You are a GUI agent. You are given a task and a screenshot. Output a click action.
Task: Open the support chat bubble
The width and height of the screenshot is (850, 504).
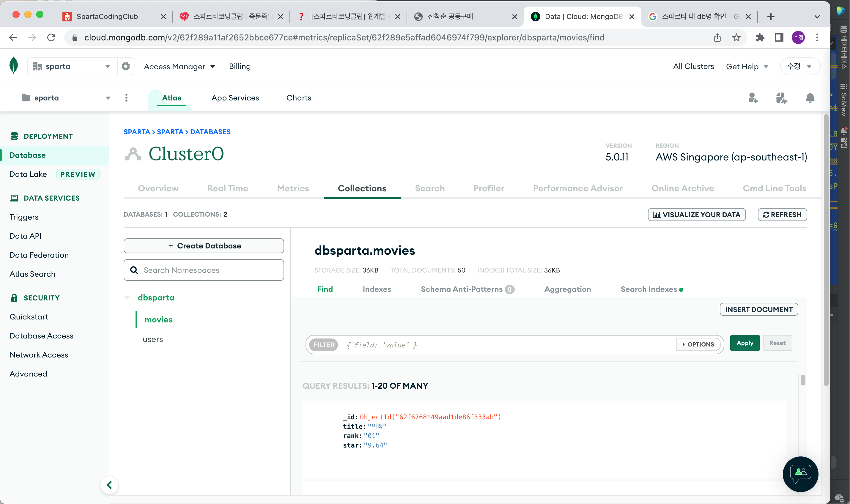[x=800, y=474]
